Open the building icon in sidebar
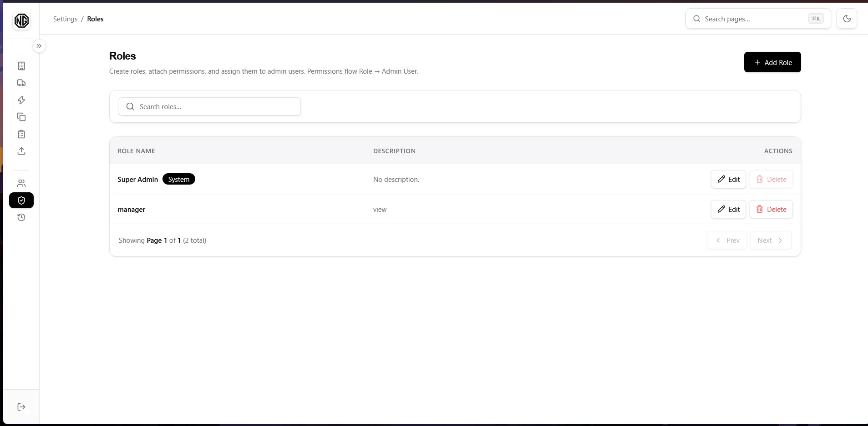 pyautogui.click(x=21, y=66)
